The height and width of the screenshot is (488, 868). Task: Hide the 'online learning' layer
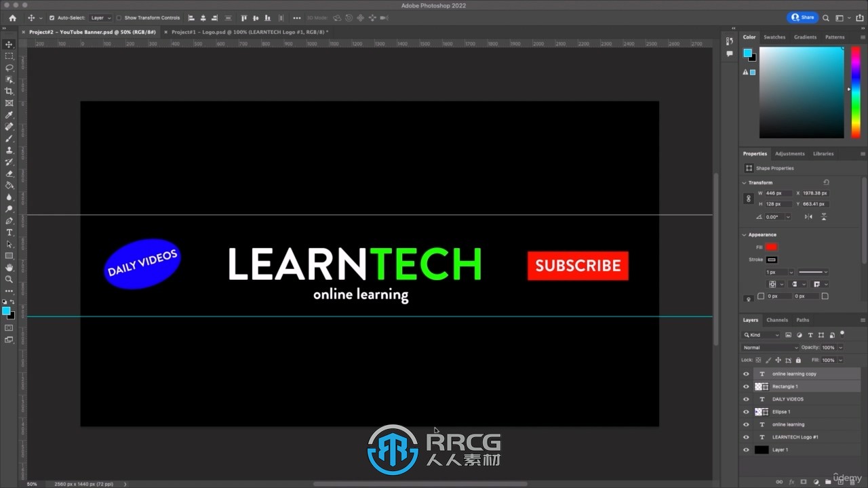746,424
